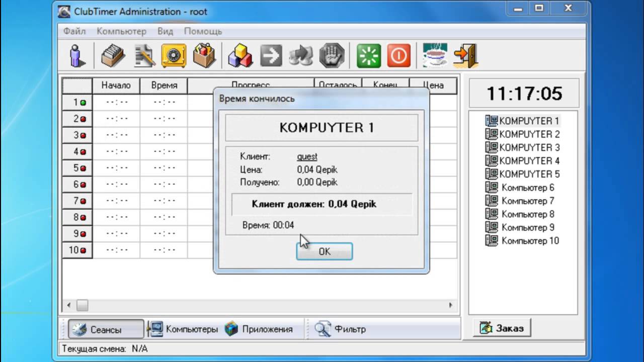This screenshot has width=644, height=362.
Task: Select KOMPUYTER 5 in computer list
Action: tap(522, 174)
